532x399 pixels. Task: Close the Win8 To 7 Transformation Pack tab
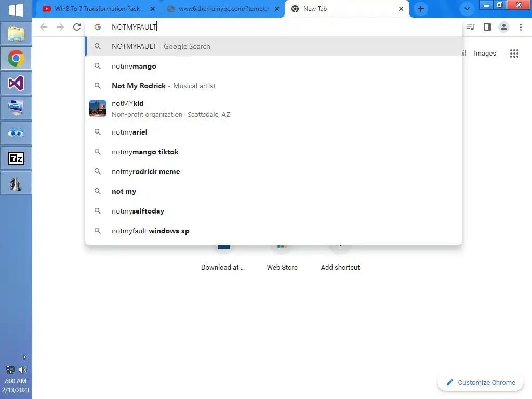point(153,9)
